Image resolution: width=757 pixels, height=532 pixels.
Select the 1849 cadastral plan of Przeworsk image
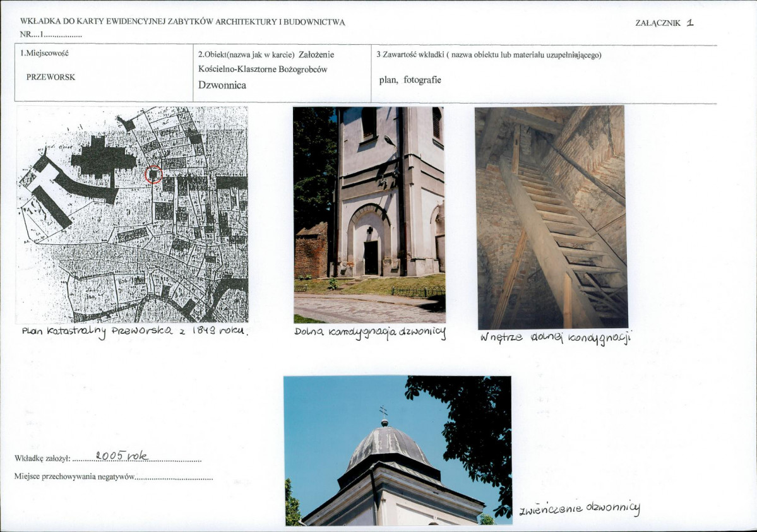click(133, 215)
